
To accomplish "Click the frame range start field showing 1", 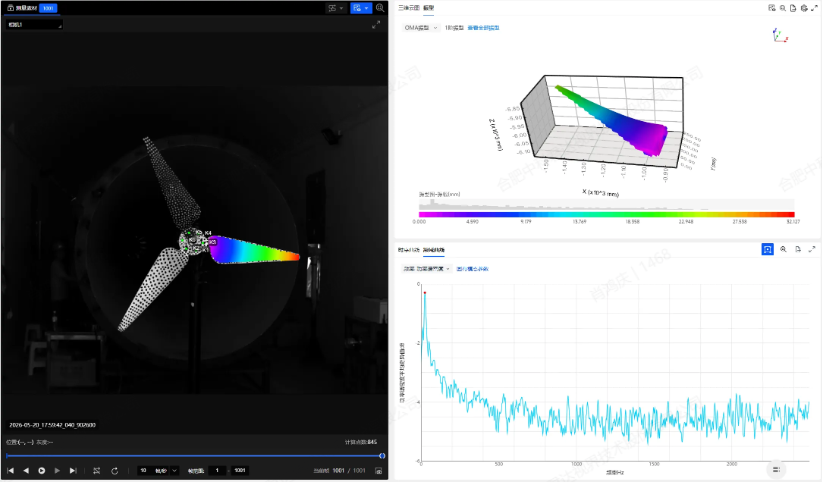I will pos(217,470).
